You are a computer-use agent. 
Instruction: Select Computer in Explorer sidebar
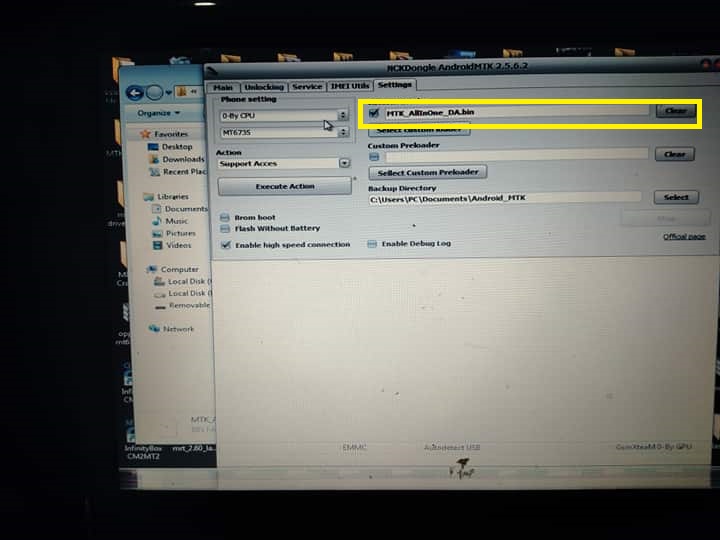(x=180, y=270)
